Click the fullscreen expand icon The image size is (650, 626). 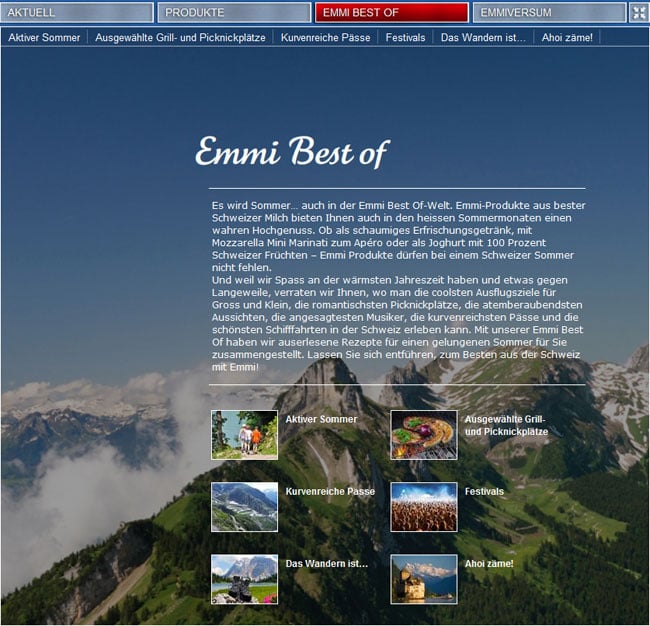[639, 12]
